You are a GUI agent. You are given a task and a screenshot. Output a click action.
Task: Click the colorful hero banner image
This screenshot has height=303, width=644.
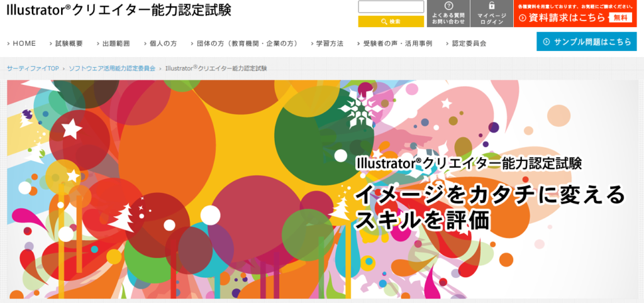coord(321,189)
